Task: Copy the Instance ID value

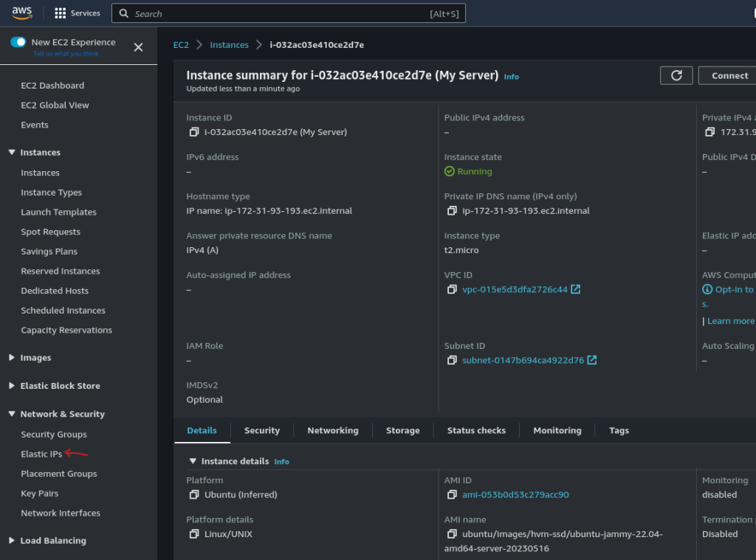Action: point(194,132)
